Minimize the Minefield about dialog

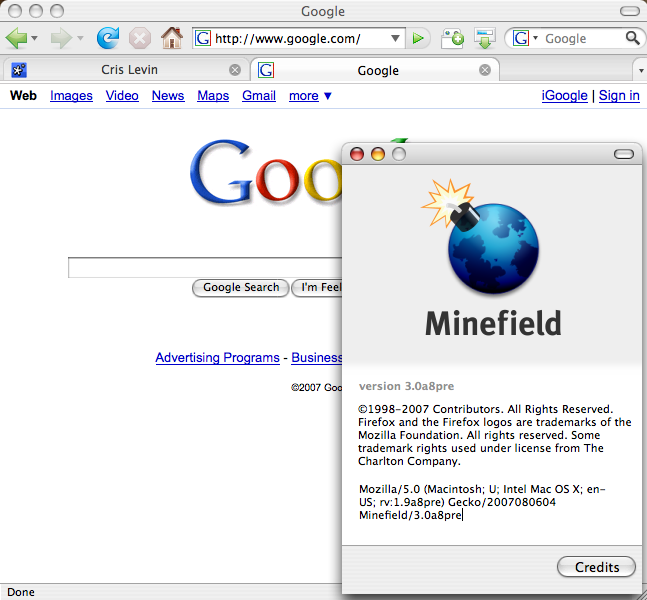[378, 154]
